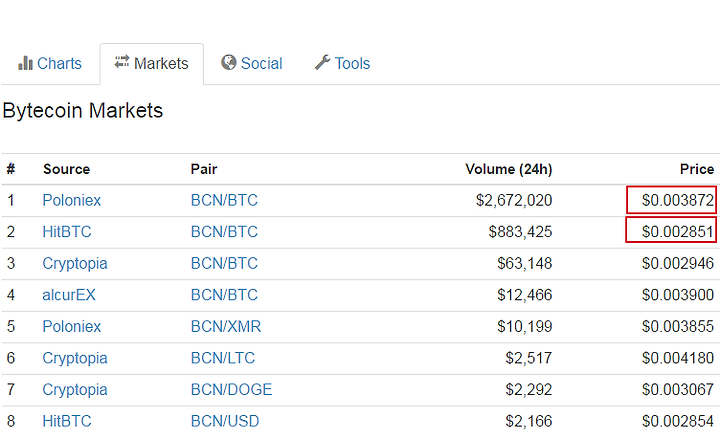This screenshot has height=438, width=720.
Task: Click the globe icon beside Social
Action: pyautogui.click(x=228, y=62)
